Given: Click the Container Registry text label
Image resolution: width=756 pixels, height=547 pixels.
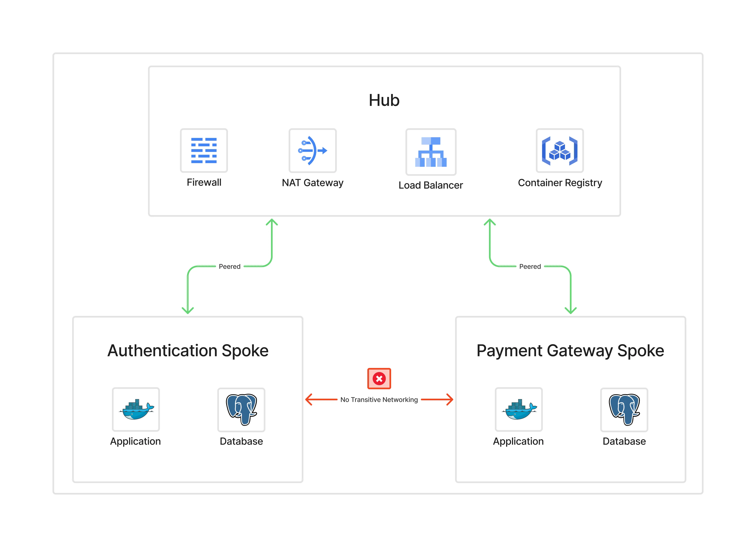Looking at the screenshot, I should [560, 183].
